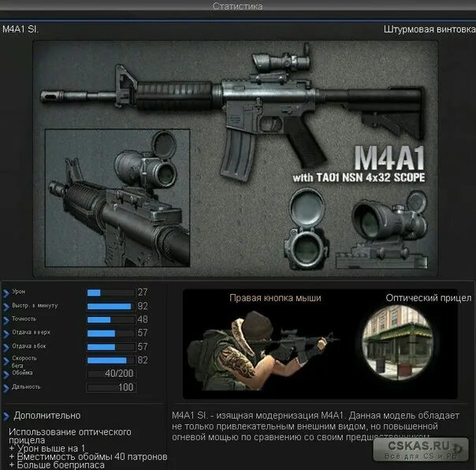476x470 pixels.
Task: Click the Отдача вбок stat label
Action: pyautogui.click(x=29, y=346)
